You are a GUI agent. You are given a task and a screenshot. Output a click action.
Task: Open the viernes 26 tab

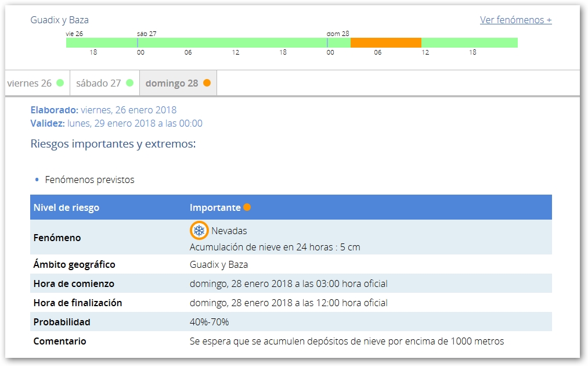(x=30, y=83)
